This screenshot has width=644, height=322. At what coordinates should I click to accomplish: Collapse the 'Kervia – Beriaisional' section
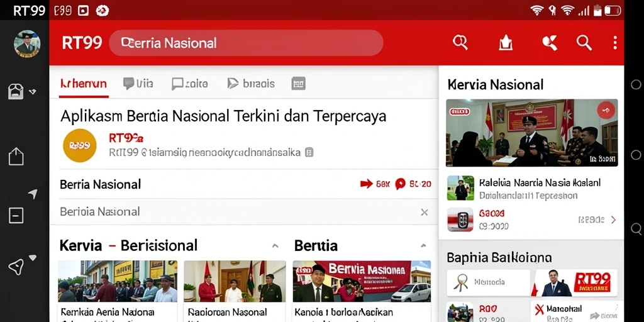click(x=275, y=246)
